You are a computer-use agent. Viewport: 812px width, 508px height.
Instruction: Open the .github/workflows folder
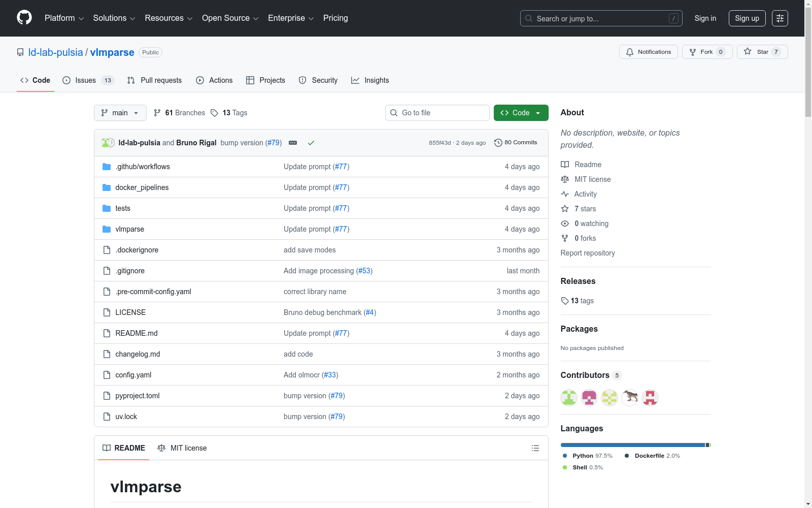[143, 167]
